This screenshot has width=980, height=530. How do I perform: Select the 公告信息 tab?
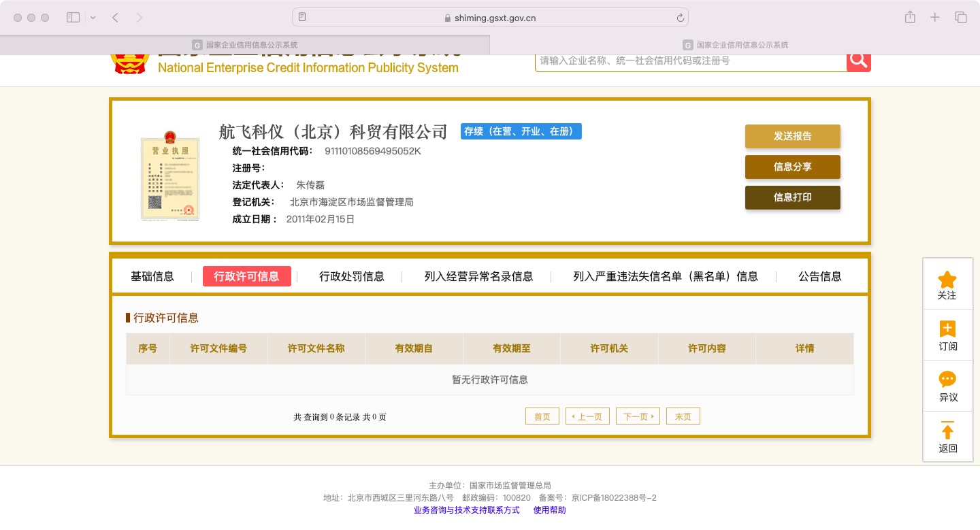820,276
